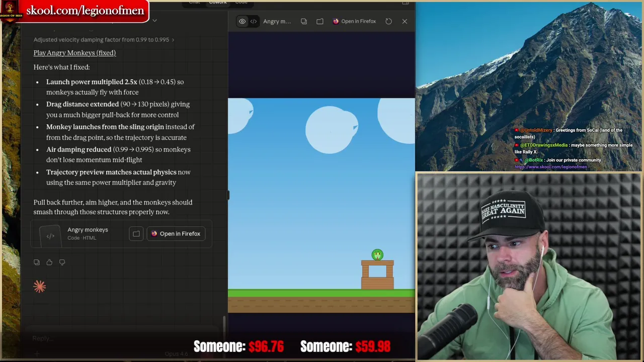644x362 pixels.
Task: Click the skool.com/legionofmen banner
Action: point(74,11)
